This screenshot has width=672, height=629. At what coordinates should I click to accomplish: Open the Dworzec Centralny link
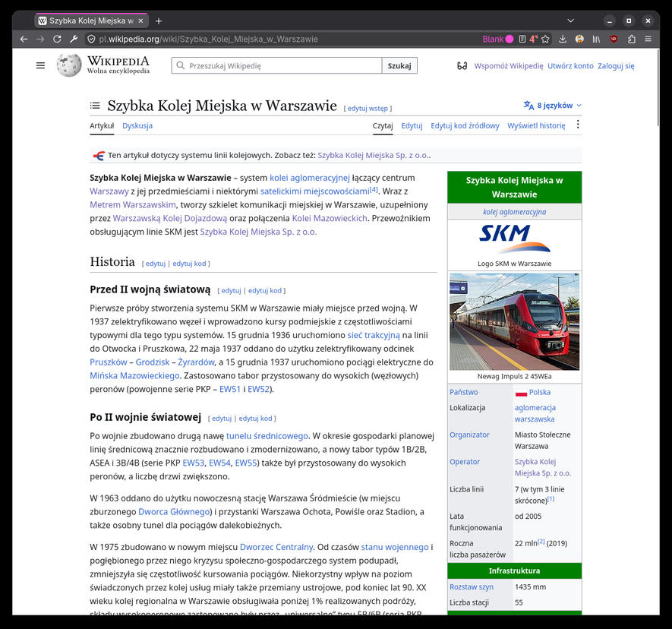pyautogui.click(x=276, y=547)
